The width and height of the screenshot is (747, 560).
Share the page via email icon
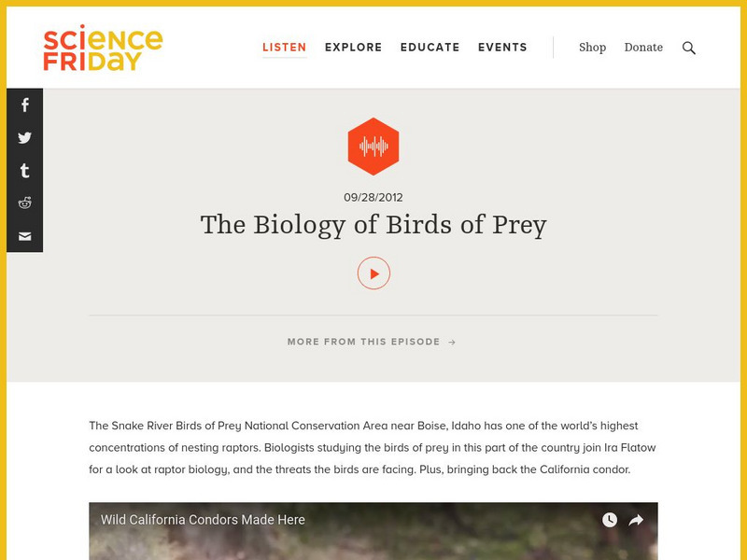(24, 236)
